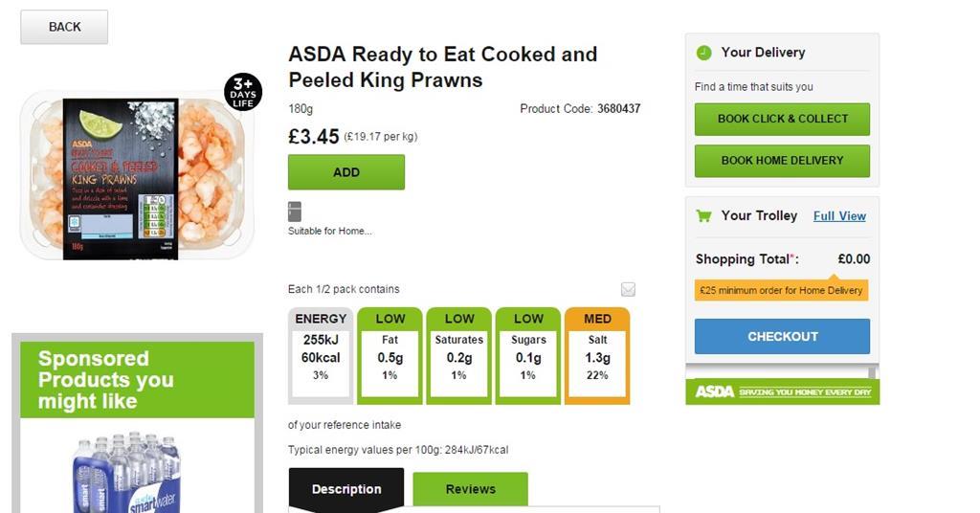Click the freezer suitability icon
Screen dimensions: 980x513
coord(295,212)
